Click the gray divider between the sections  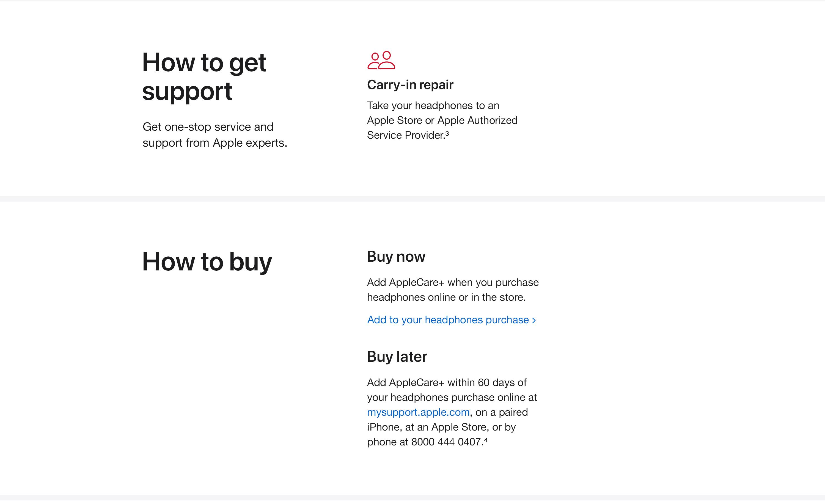pyautogui.click(x=413, y=199)
